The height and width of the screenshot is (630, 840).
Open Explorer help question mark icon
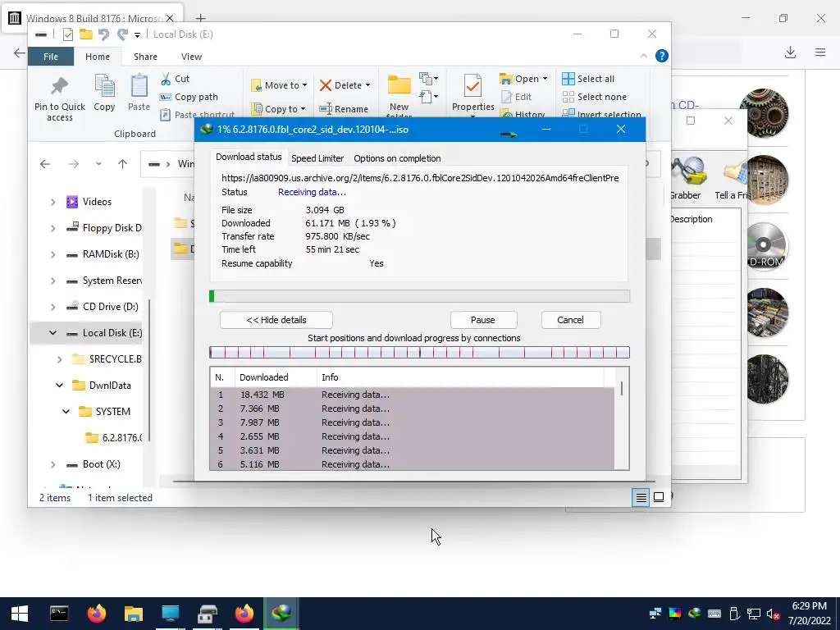click(x=662, y=56)
